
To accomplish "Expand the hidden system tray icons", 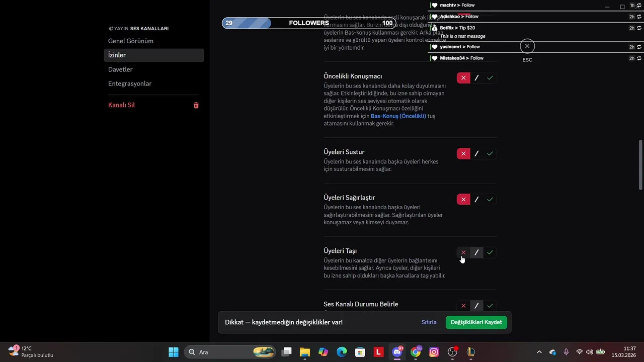I will [x=539, y=352].
